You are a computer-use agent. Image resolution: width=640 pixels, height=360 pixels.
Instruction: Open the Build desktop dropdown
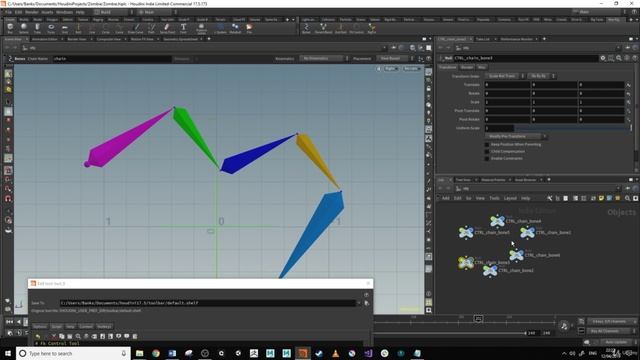pyautogui.click(x=113, y=12)
